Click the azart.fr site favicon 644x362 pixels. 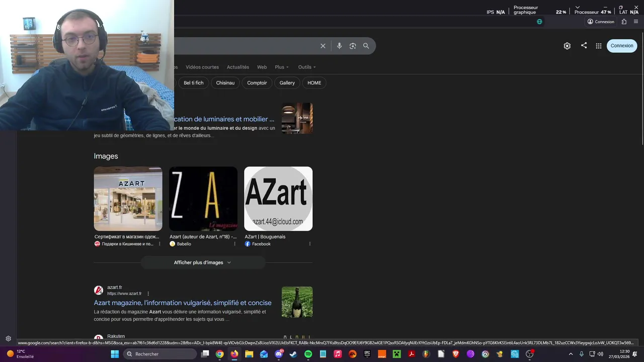click(99, 290)
